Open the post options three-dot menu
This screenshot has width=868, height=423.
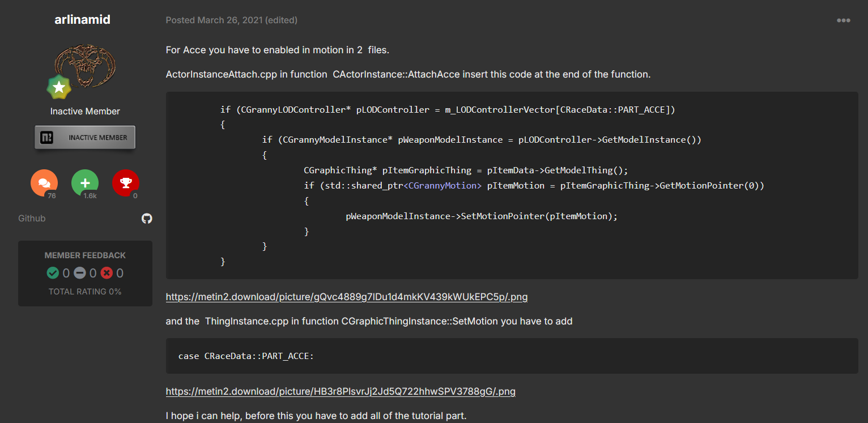[843, 20]
